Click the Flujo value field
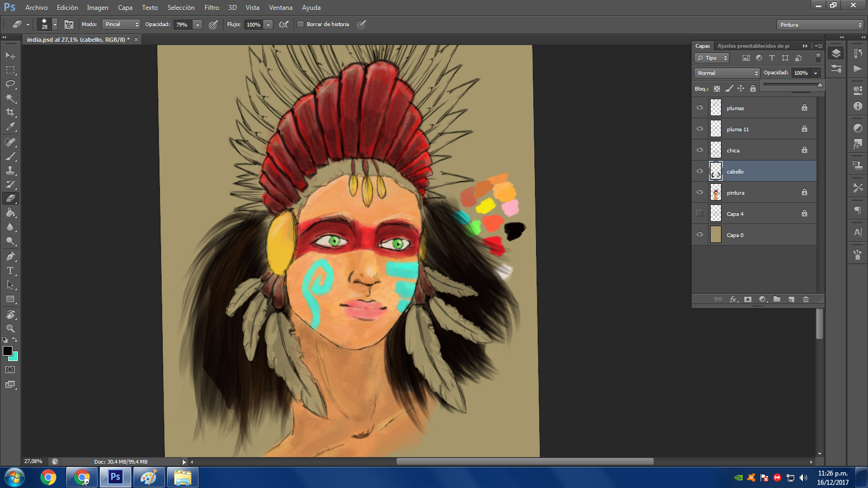The image size is (868, 488). point(253,24)
